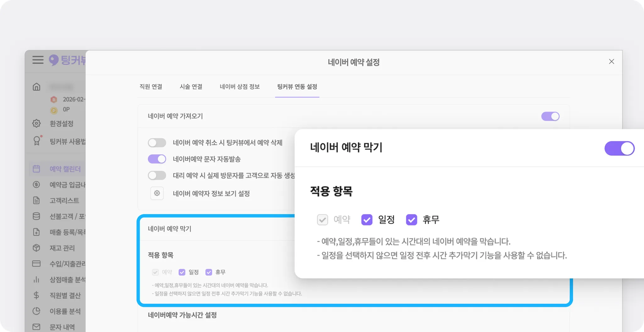Switch to the 시술 연결 tab
Viewport: 644px width, 332px height.
tap(191, 87)
